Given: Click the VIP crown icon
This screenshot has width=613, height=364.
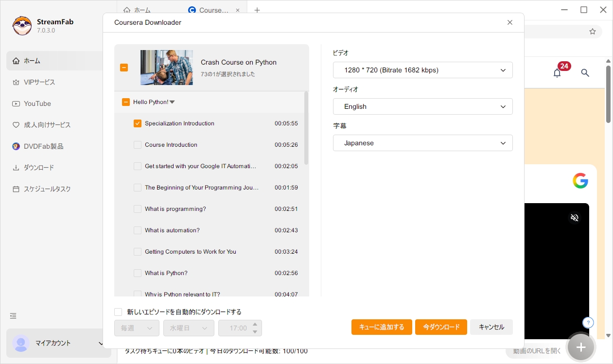Looking at the screenshot, I should [16, 82].
